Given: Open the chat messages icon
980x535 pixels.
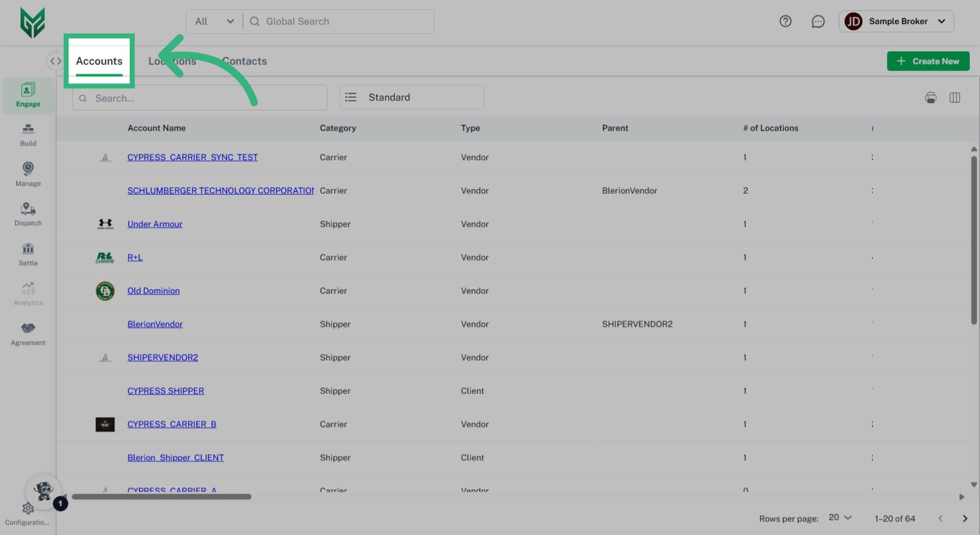Looking at the screenshot, I should 818,21.
